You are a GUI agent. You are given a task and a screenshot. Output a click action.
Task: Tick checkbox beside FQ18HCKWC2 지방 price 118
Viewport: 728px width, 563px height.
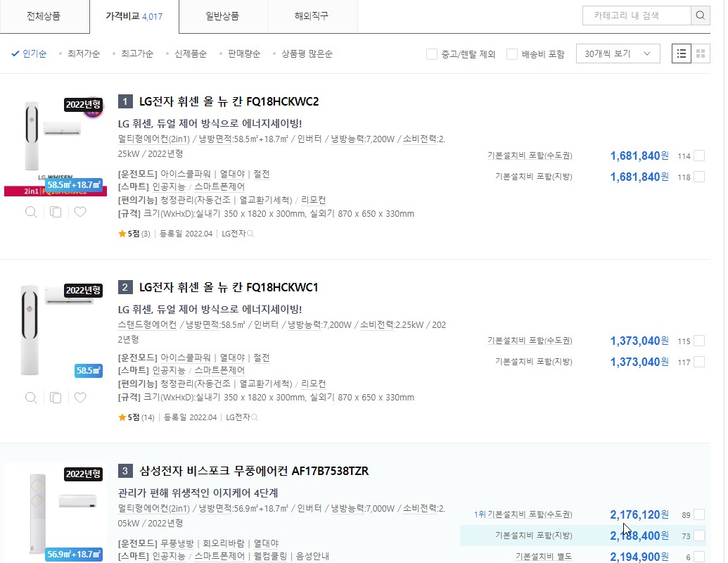click(699, 177)
